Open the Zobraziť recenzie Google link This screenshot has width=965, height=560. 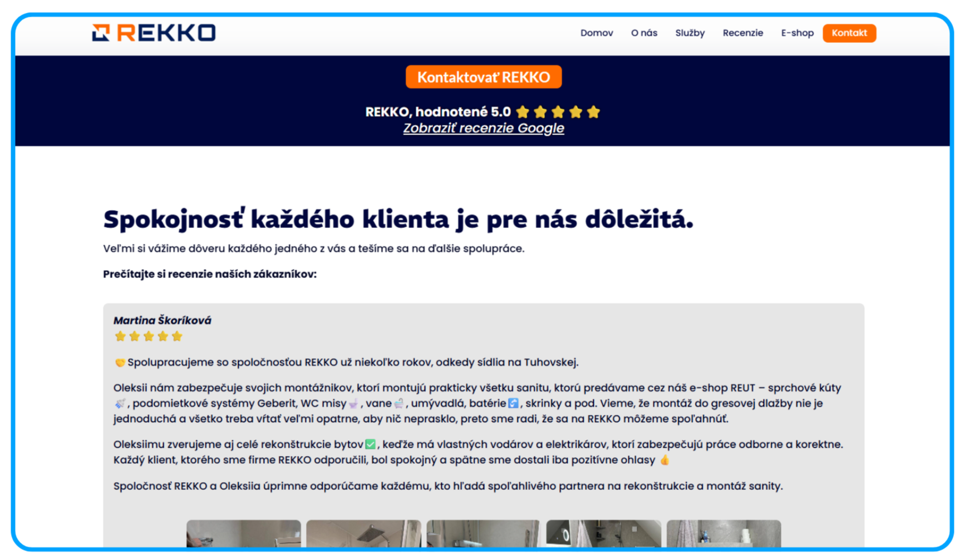pyautogui.click(x=484, y=128)
